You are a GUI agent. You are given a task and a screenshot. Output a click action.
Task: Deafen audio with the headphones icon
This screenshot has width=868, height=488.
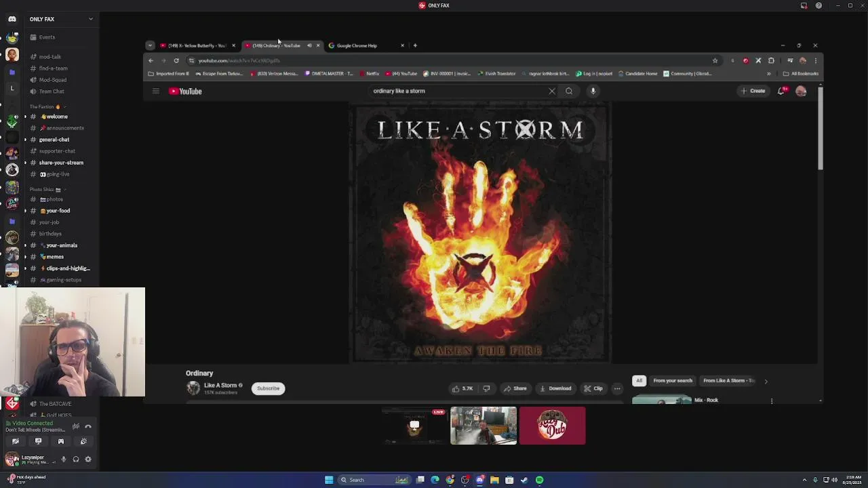[x=76, y=460]
